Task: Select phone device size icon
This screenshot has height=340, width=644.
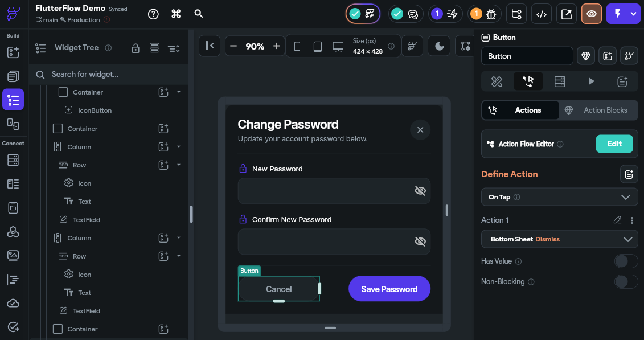Action: 297,46
